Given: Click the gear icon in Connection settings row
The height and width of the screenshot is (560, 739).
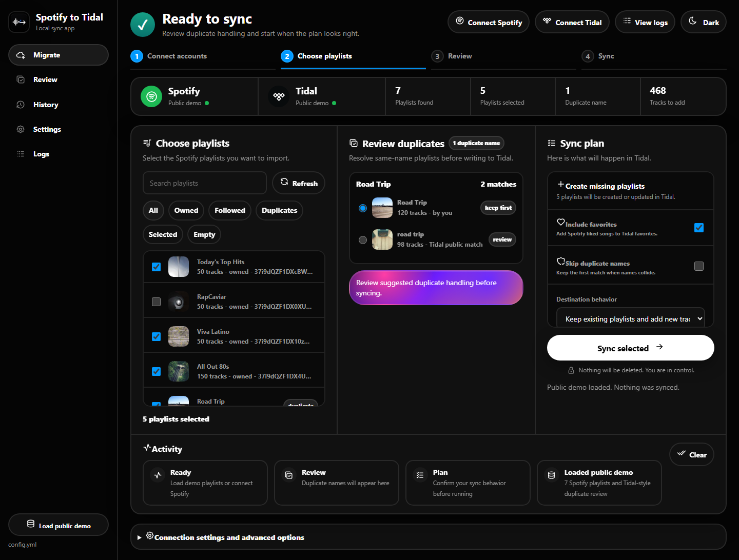Looking at the screenshot, I should [150, 535].
